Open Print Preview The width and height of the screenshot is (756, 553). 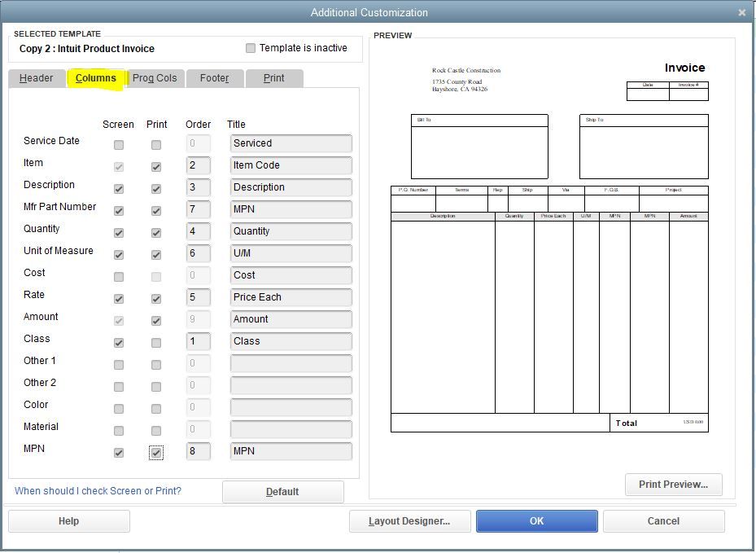[x=674, y=485]
